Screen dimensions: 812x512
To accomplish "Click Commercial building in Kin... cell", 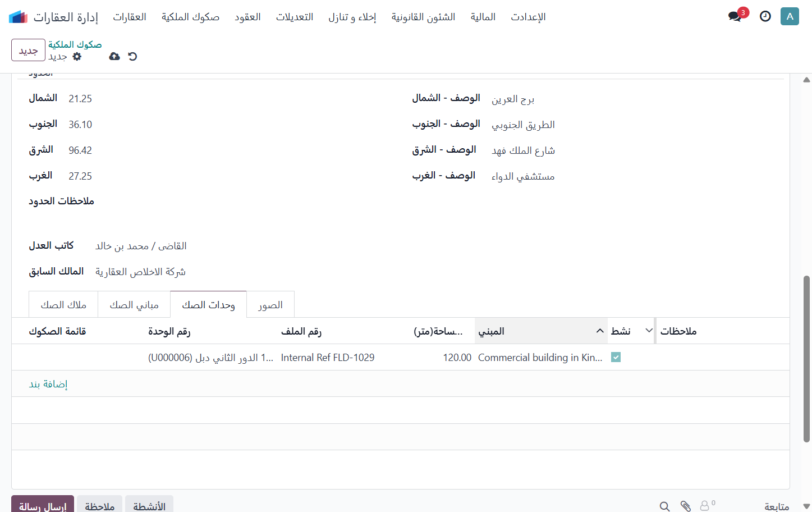I will click(540, 357).
